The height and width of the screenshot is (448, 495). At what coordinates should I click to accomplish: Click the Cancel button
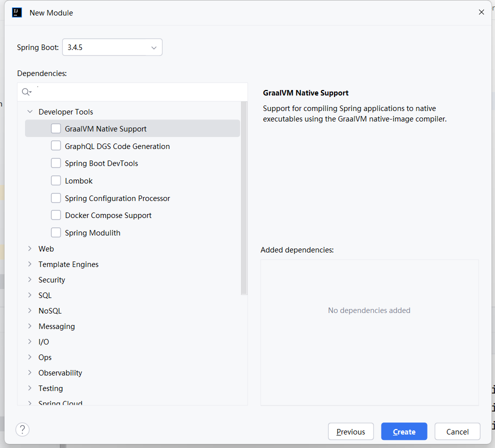click(457, 431)
